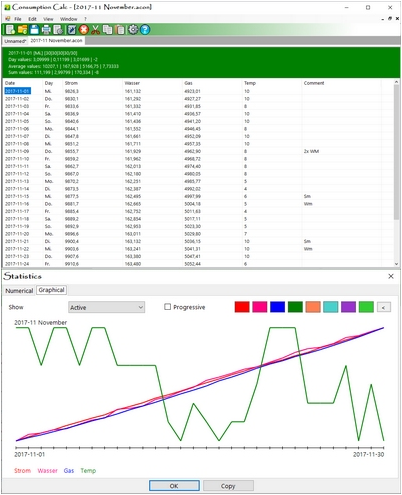This screenshot has width=402, height=495.
Task: Expand the Show dropdown set to Active
Action: tap(106, 307)
